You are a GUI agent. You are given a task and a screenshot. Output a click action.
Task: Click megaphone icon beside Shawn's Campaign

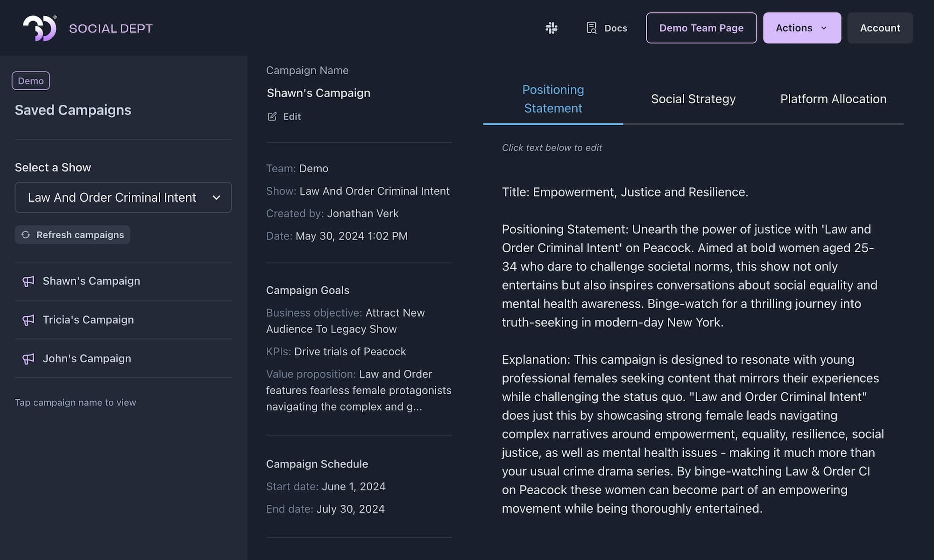pyautogui.click(x=28, y=281)
